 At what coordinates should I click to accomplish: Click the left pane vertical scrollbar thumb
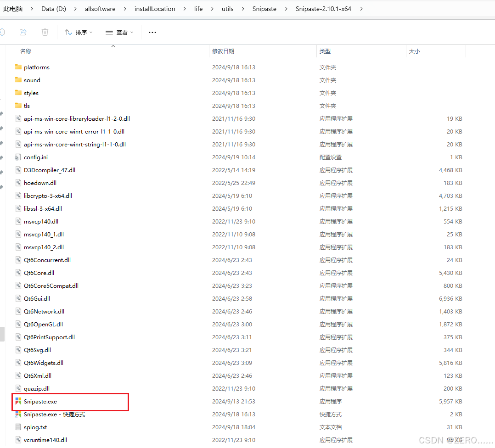(x=2, y=335)
